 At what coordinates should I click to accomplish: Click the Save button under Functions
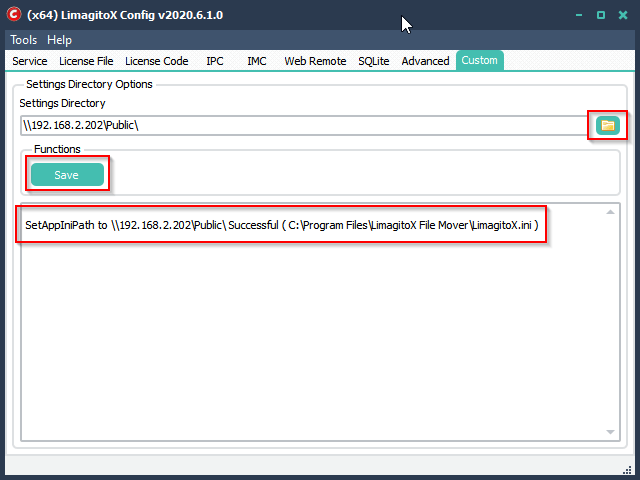click(67, 175)
